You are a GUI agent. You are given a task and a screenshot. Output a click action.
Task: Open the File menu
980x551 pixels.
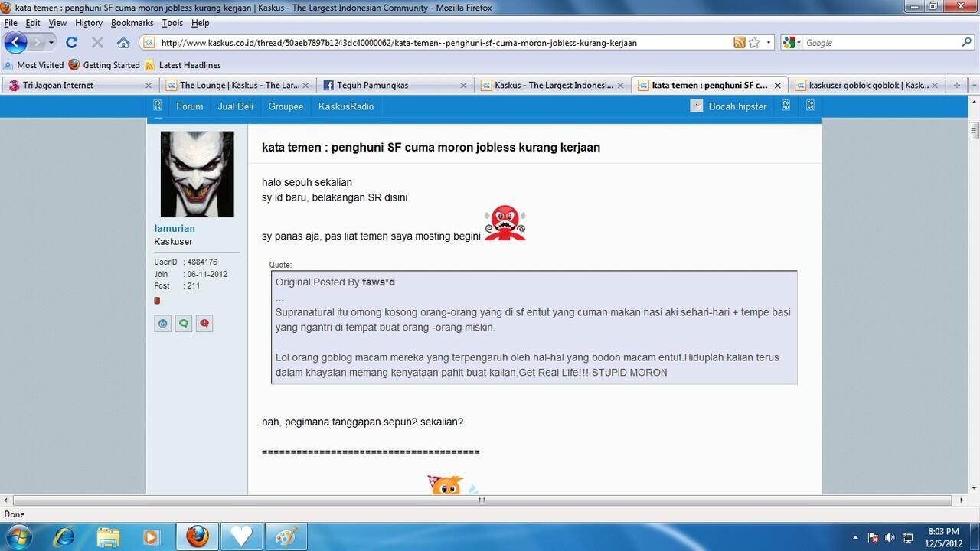coord(11,23)
